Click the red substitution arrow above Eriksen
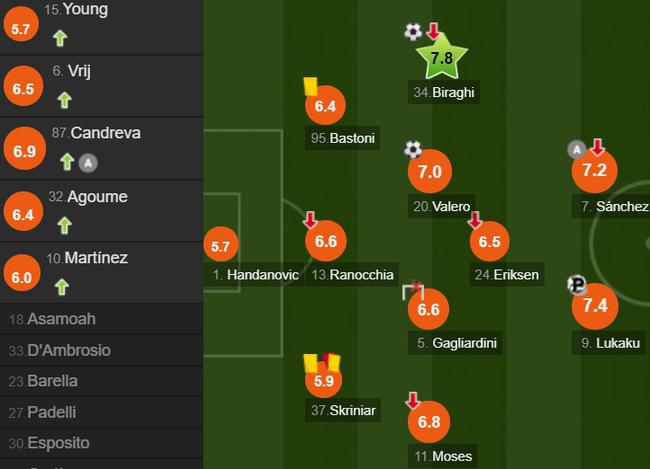This screenshot has height=469, width=650. (x=475, y=219)
